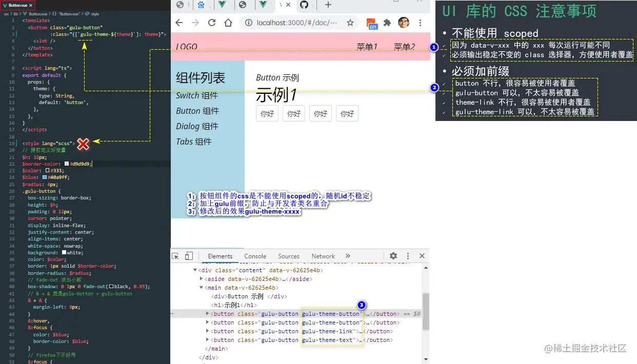Show more DevTools tabs
The width and height of the screenshot is (637, 364).
coord(348,256)
